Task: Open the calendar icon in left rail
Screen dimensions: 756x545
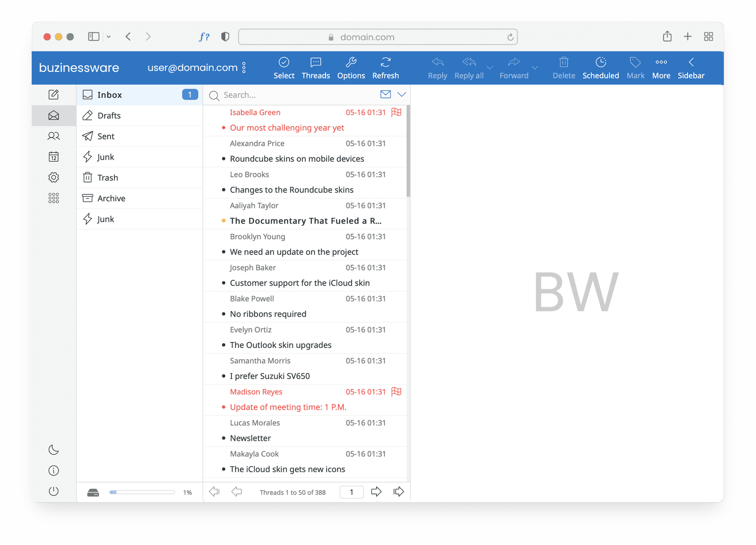Action: click(x=54, y=157)
